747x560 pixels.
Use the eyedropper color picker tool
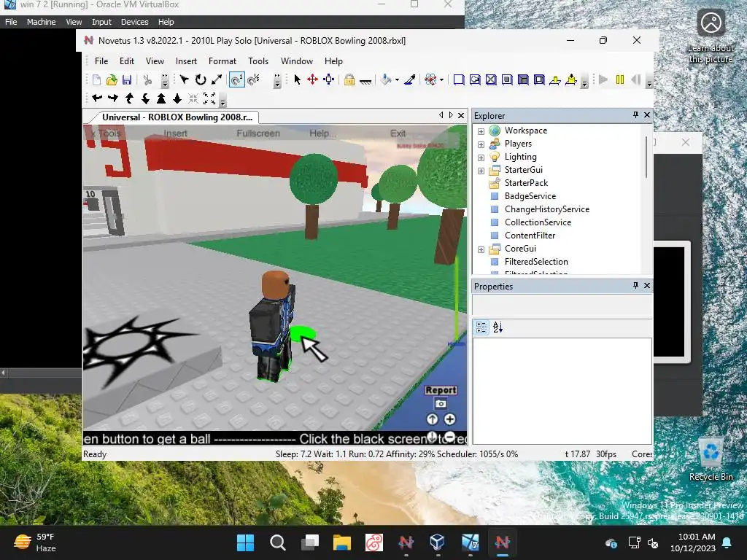pyautogui.click(x=410, y=79)
